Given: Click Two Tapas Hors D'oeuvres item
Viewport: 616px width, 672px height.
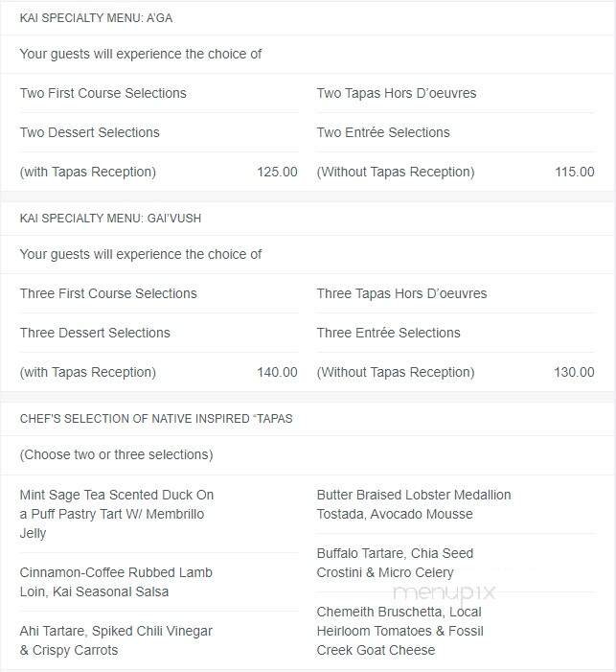Looking at the screenshot, I should pos(397,93).
